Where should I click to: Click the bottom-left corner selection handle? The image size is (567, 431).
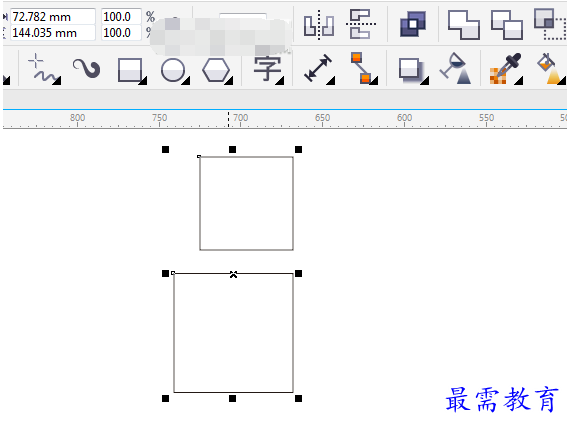(x=165, y=398)
